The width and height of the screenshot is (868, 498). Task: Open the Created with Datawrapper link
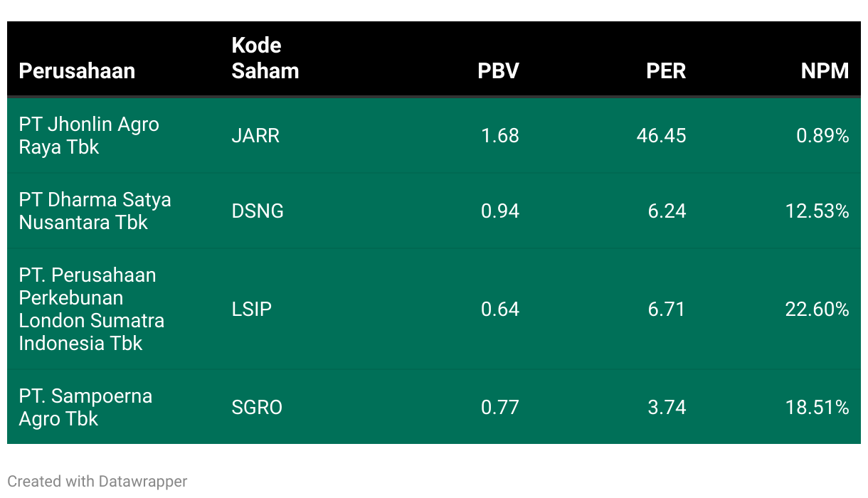[97, 481]
